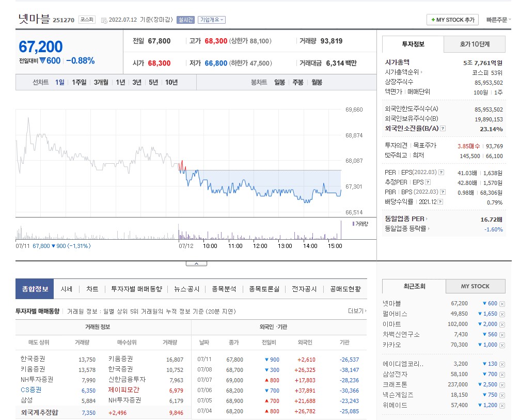
Task: Remove 넷마블 from recent list
Action: (502, 304)
